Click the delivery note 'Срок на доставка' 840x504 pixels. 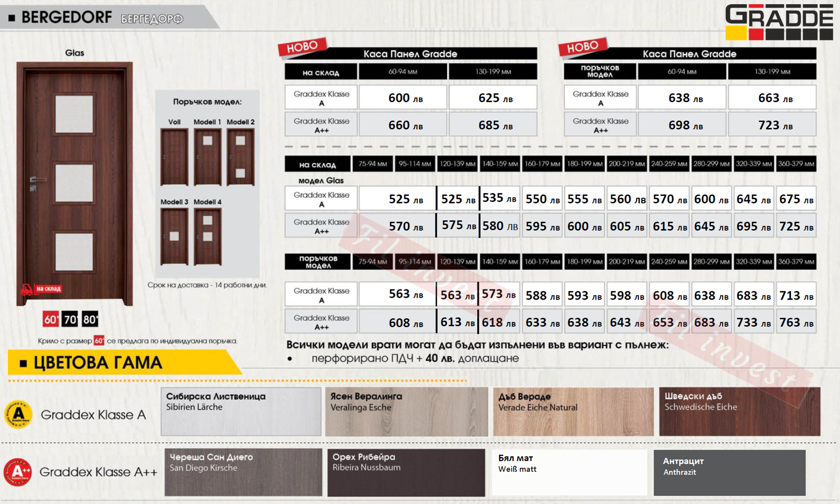click(x=207, y=285)
